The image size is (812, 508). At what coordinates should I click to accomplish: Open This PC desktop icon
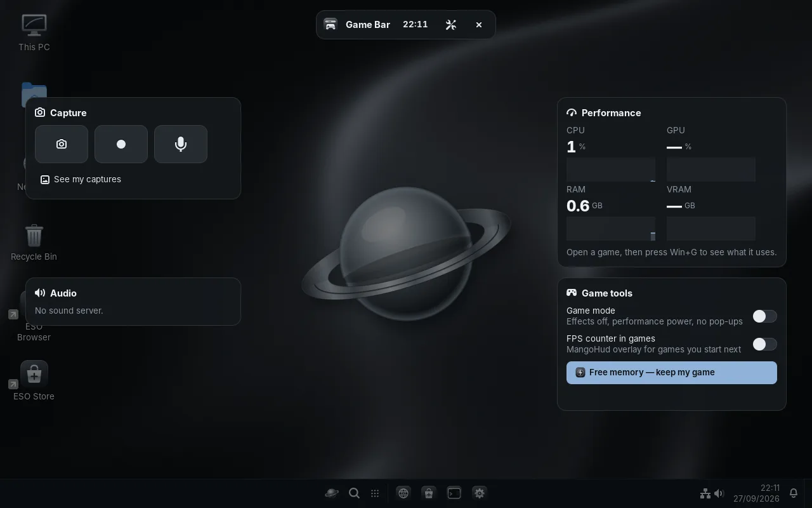coord(34,32)
